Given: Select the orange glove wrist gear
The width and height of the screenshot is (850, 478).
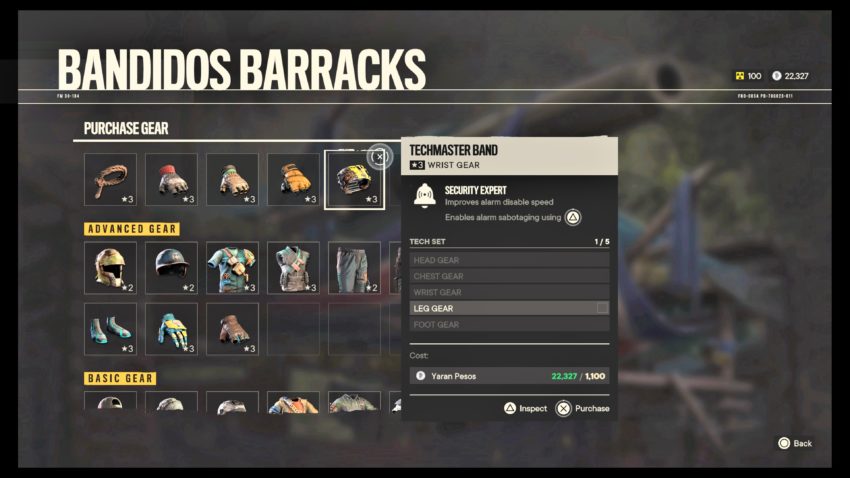Looking at the screenshot, I should coord(293,179).
